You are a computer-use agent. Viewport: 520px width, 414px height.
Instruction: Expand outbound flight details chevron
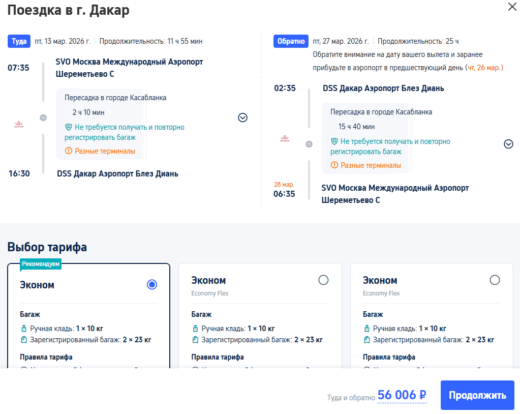click(243, 117)
